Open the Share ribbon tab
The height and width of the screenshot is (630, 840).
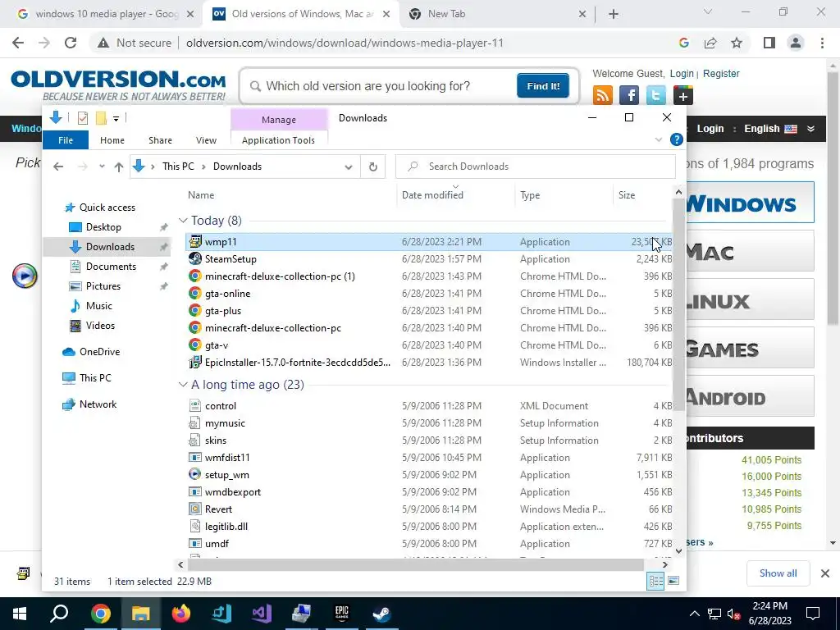pyautogui.click(x=160, y=139)
